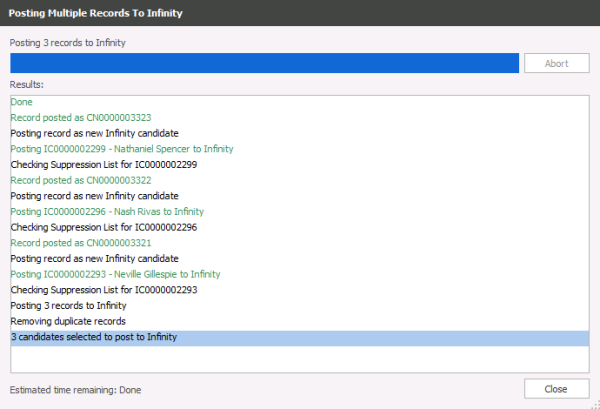The image size is (600, 409).
Task: Select the green Done line in results
Action: 22,102
